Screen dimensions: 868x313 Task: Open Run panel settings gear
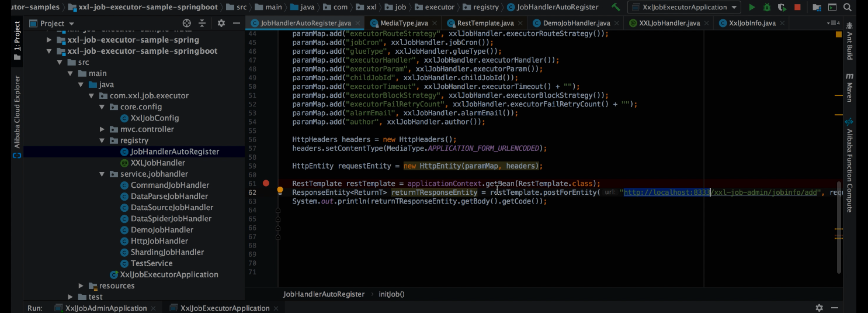tap(819, 308)
